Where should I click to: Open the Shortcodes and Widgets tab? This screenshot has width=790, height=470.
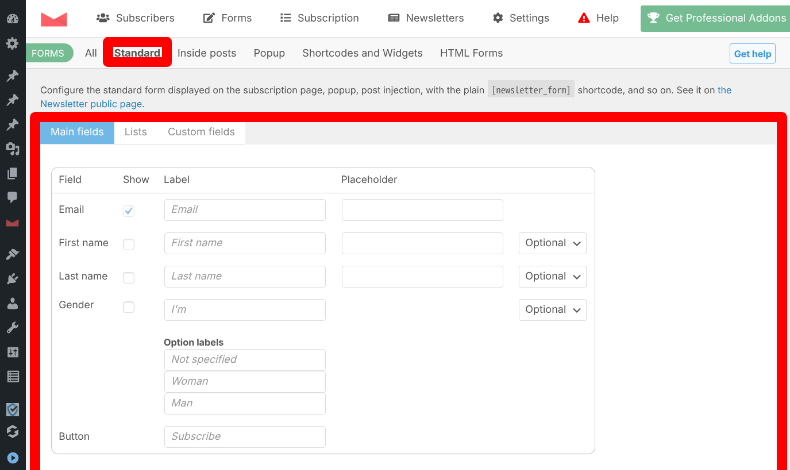[x=362, y=53]
